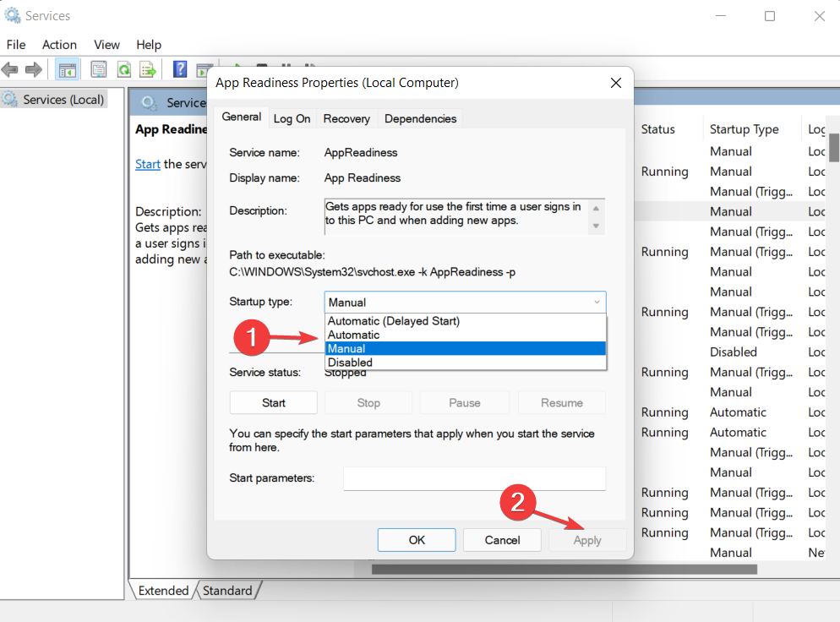This screenshot has height=622, width=840.
Task: Close the App Readiness Properties dialog
Action: pyautogui.click(x=616, y=83)
